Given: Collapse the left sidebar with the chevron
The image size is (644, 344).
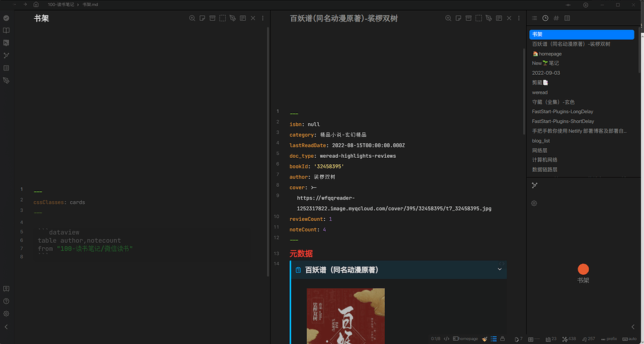Looking at the screenshot, I should tap(6, 327).
